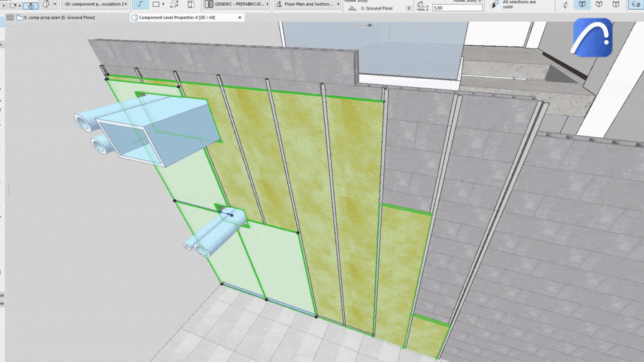644x362 pixels.
Task: Open the tab overview grid icon
Action: tap(10, 18)
